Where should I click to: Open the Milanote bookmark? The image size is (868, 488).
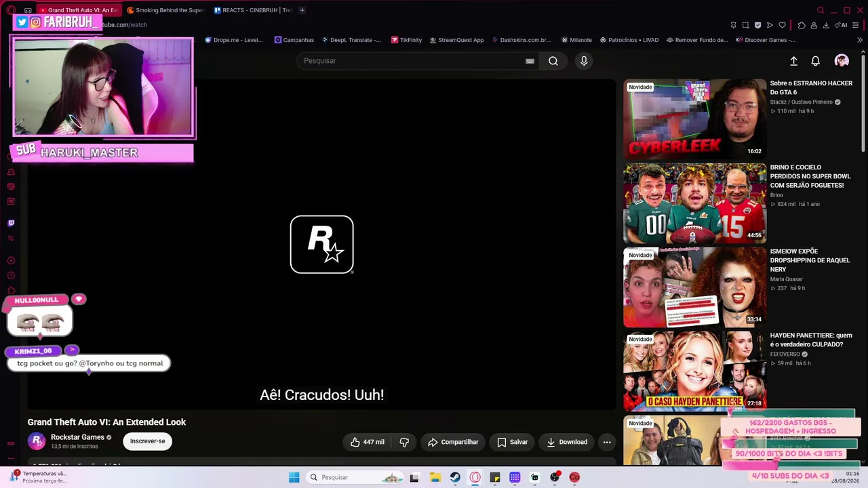pos(576,40)
